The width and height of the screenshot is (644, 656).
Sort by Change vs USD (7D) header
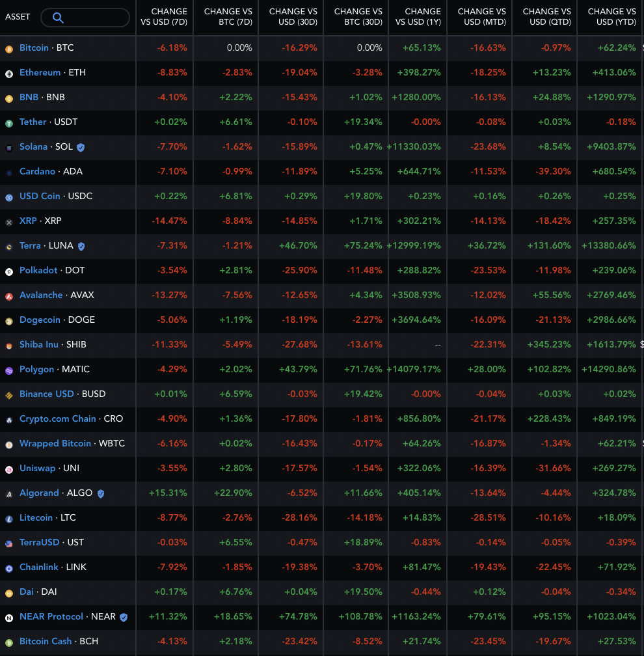click(x=164, y=17)
